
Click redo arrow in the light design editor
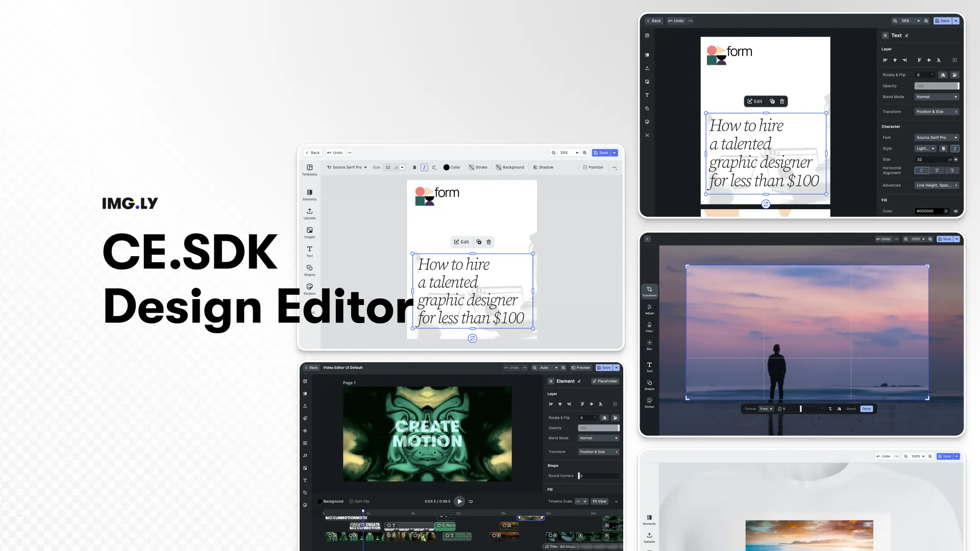pos(349,153)
